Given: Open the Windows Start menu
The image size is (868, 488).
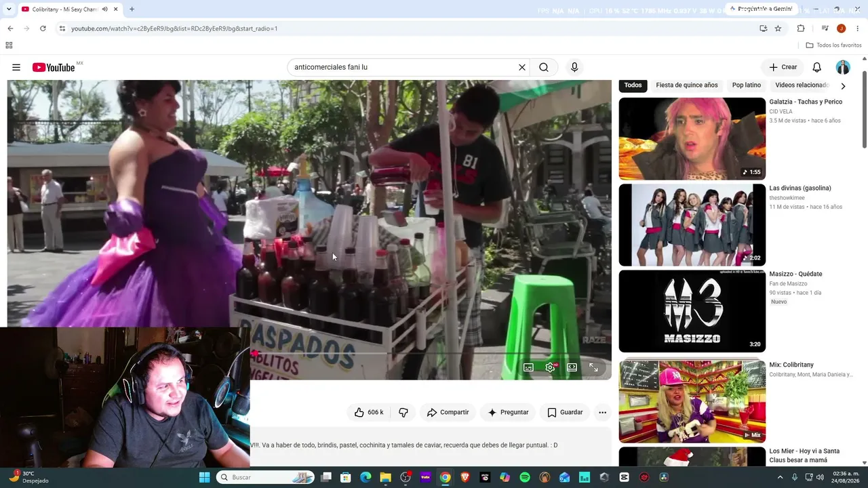Looking at the screenshot, I should point(204,477).
